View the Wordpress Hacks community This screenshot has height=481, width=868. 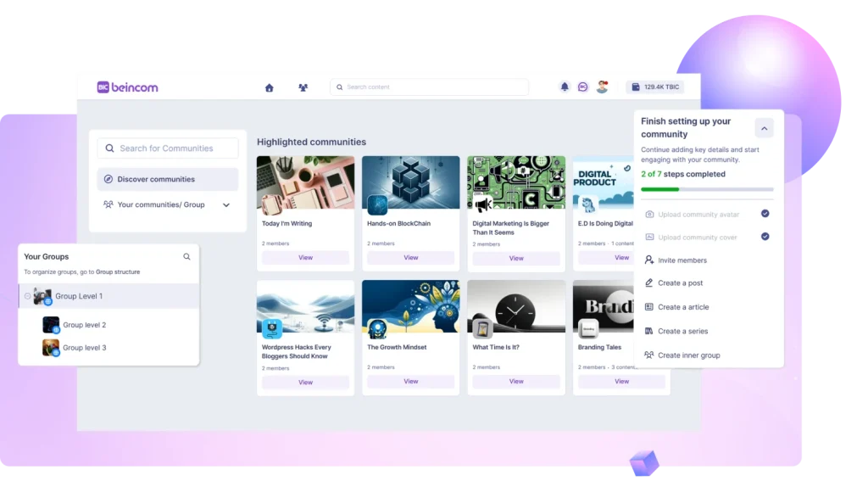coord(305,383)
